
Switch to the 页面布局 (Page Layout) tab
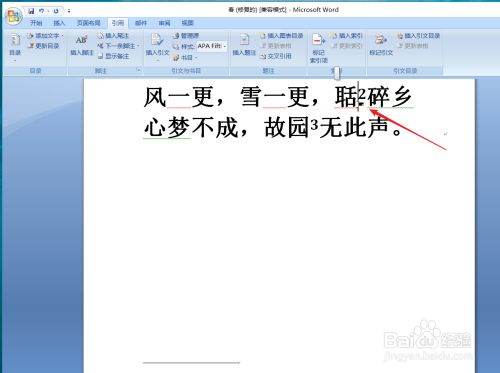pyautogui.click(x=88, y=23)
